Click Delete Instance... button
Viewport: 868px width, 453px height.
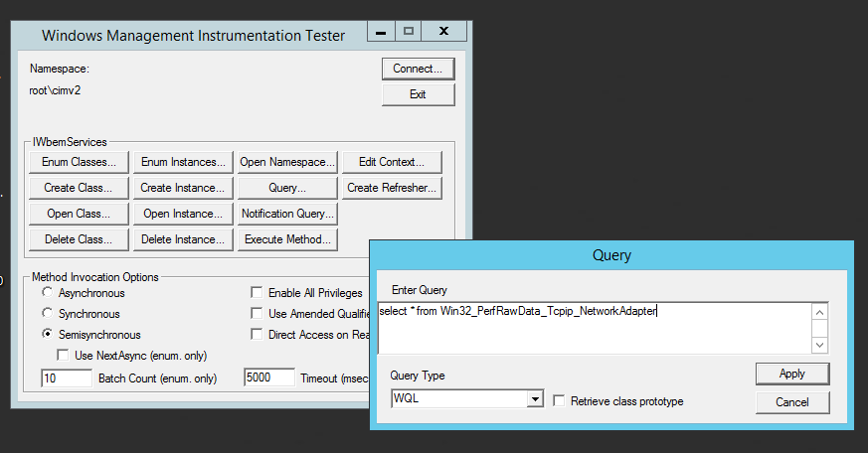click(x=183, y=239)
